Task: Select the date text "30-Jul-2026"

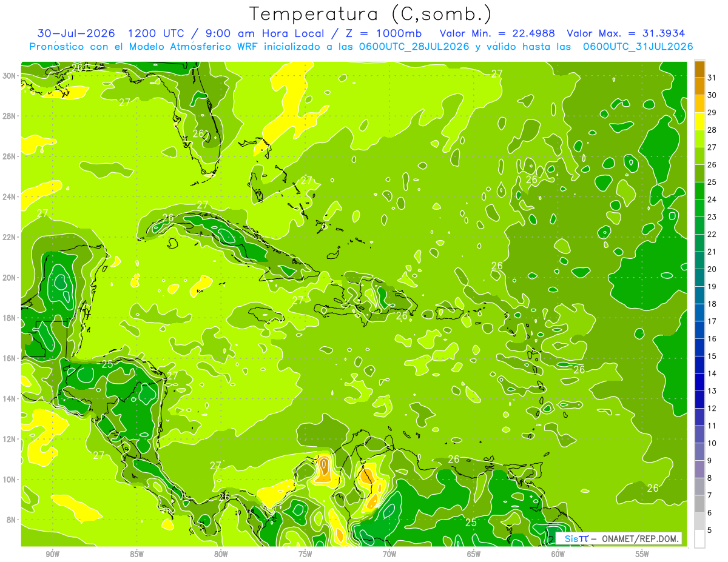Action: click(x=76, y=33)
